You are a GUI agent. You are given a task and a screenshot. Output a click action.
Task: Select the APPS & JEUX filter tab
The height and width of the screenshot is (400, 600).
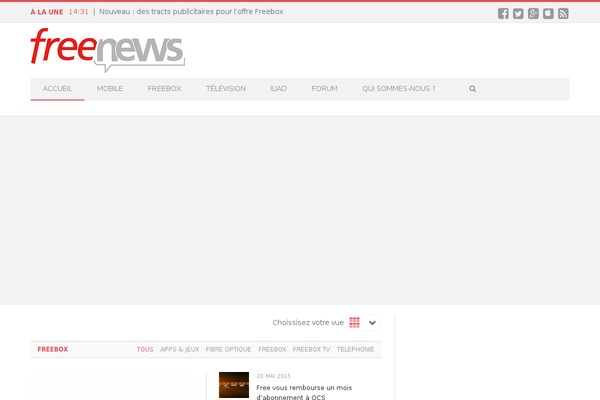(179, 349)
